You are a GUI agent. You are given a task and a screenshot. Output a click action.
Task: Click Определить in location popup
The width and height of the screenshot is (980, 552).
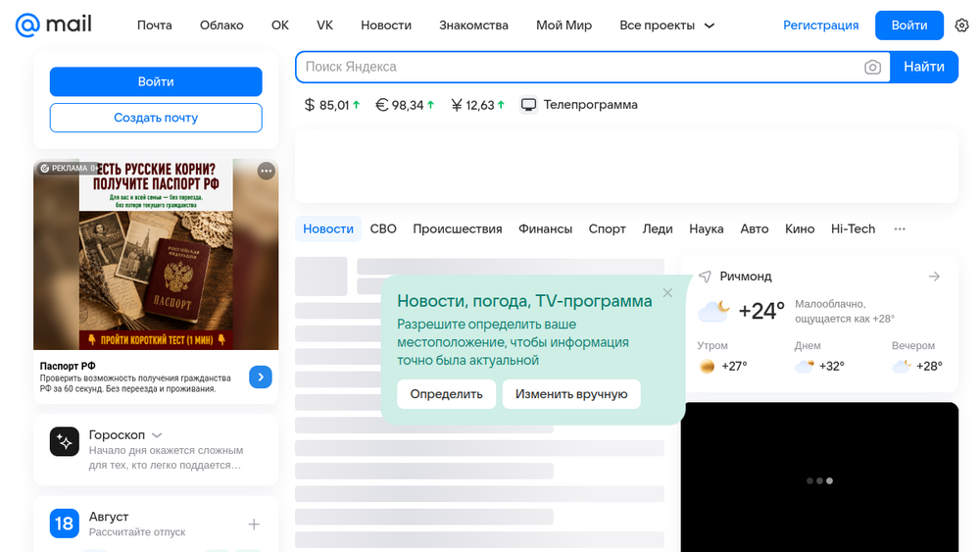point(446,394)
